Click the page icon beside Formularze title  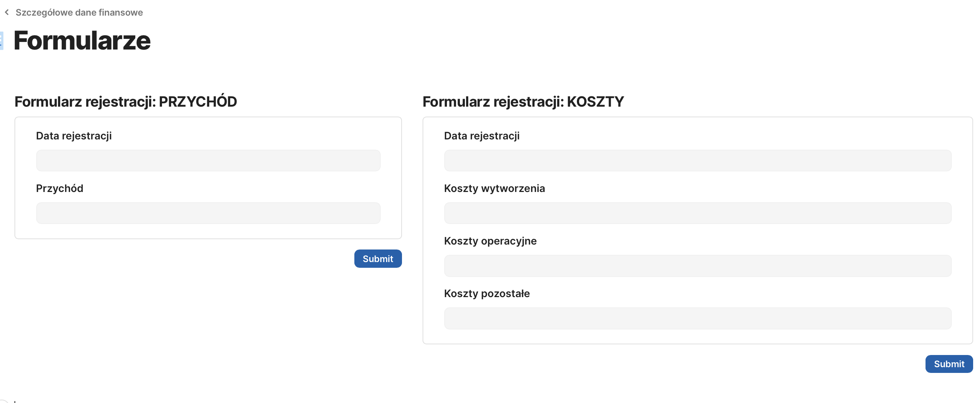pyautogui.click(x=2, y=41)
